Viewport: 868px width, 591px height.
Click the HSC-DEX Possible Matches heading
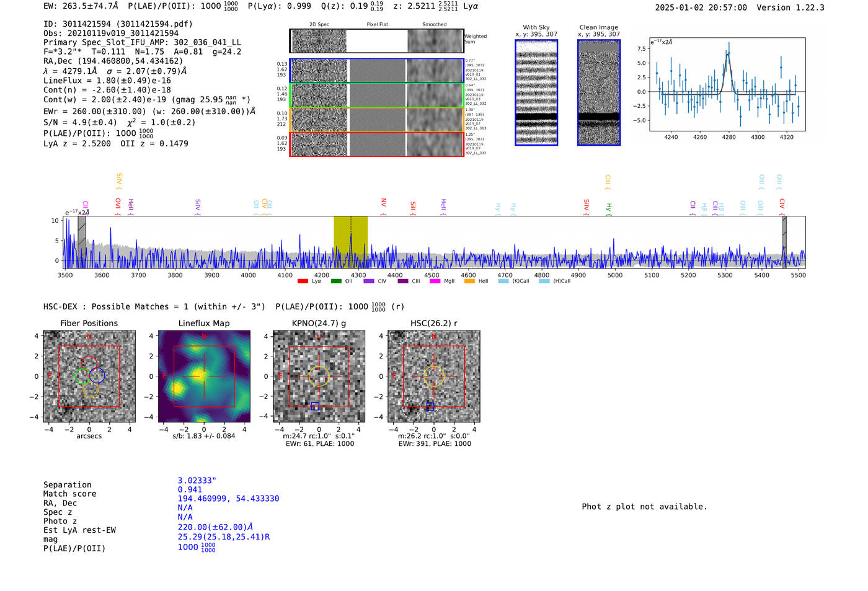pyautogui.click(x=154, y=307)
